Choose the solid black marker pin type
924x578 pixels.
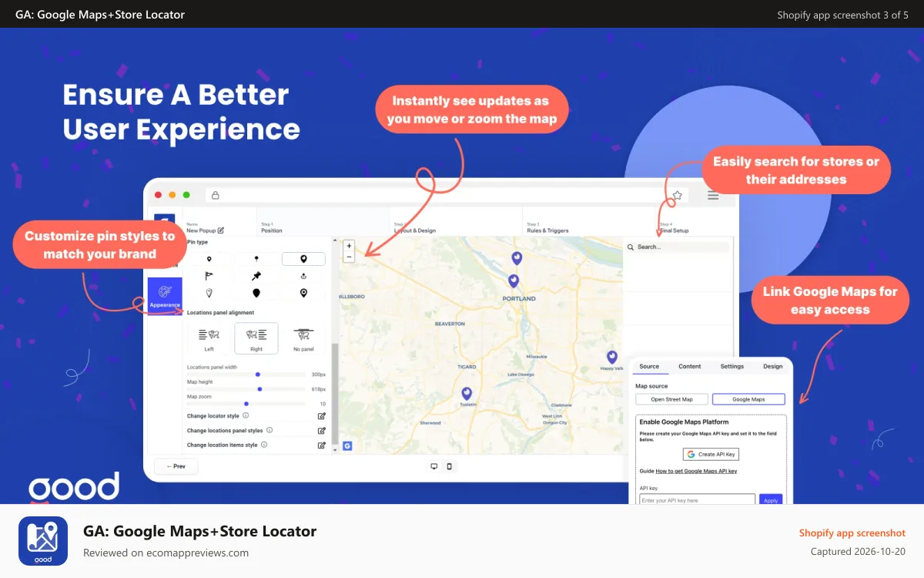pos(256,293)
